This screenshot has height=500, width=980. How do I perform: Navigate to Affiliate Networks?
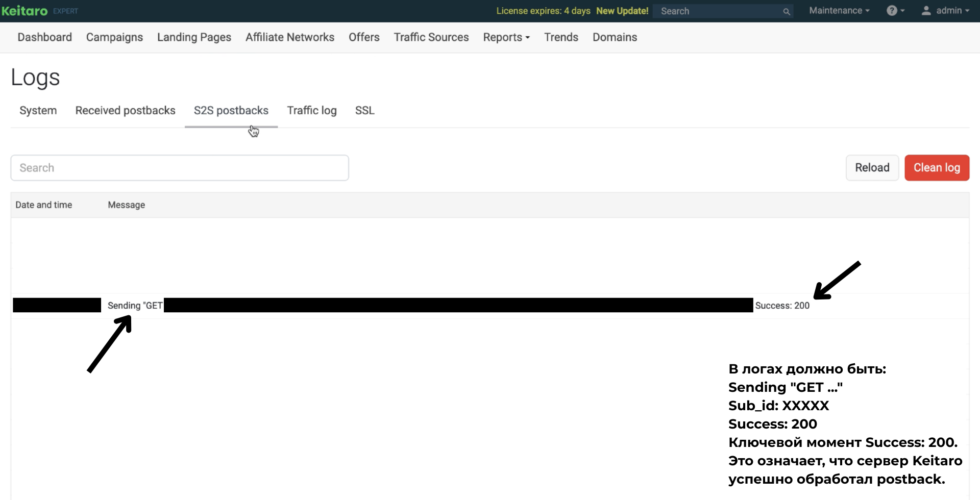[x=289, y=37]
